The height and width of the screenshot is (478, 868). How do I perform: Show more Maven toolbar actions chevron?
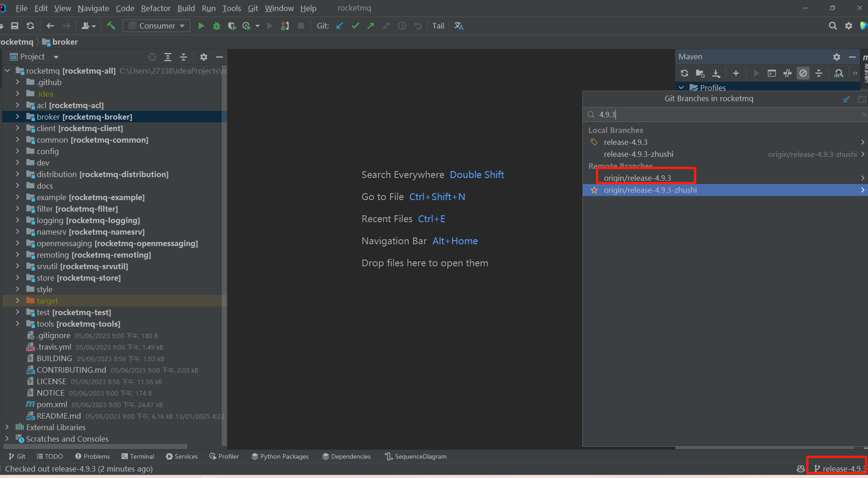[855, 73]
